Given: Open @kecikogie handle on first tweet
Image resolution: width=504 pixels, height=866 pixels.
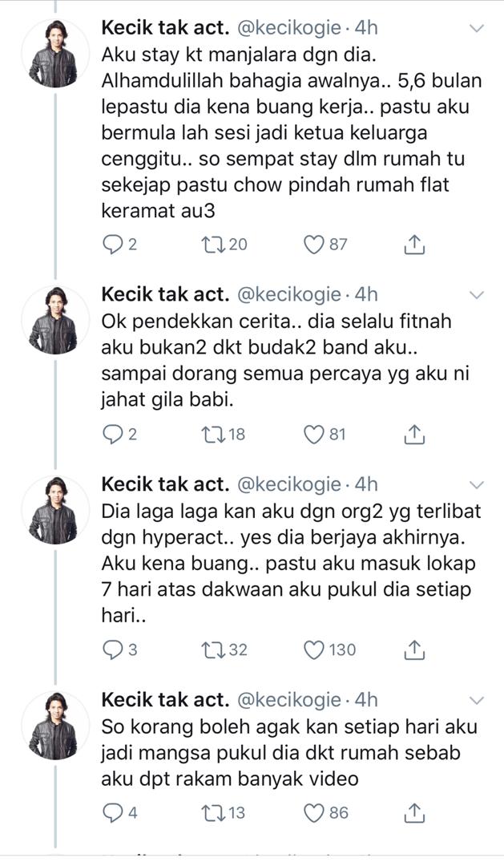Looking at the screenshot, I should pos(287,28).
